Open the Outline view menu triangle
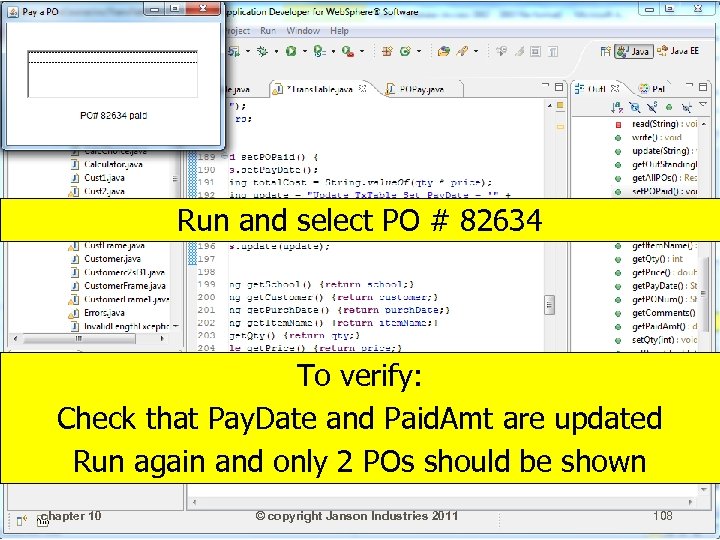Screen dimensions: 720x540 [703, 106]
